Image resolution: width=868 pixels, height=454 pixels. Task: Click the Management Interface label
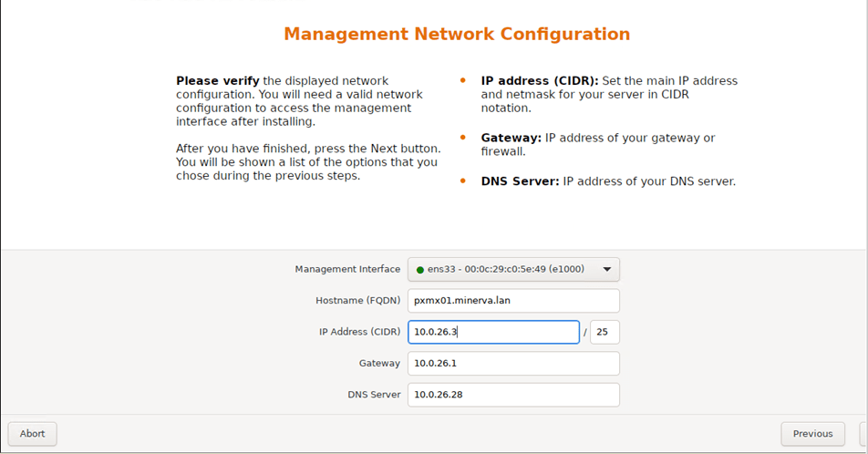[347, 270]
